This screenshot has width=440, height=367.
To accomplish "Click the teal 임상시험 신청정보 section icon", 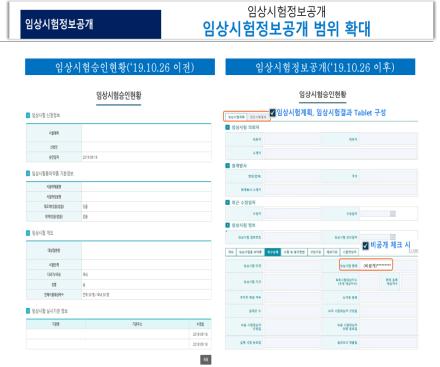I will 28,115.
